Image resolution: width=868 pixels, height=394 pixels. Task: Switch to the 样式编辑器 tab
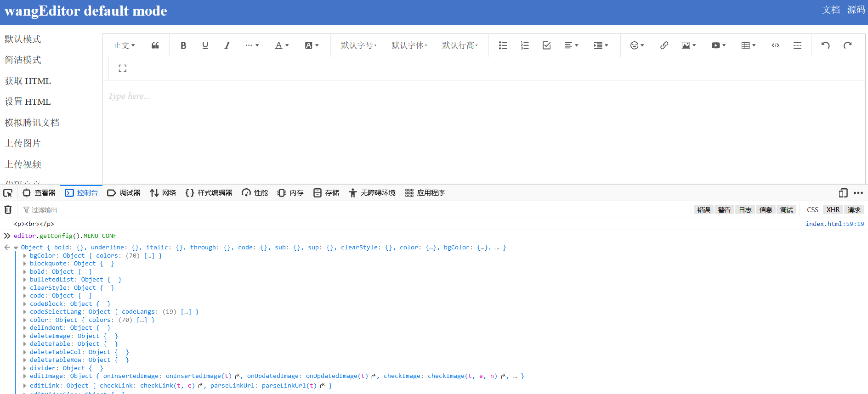pos(209,193)
